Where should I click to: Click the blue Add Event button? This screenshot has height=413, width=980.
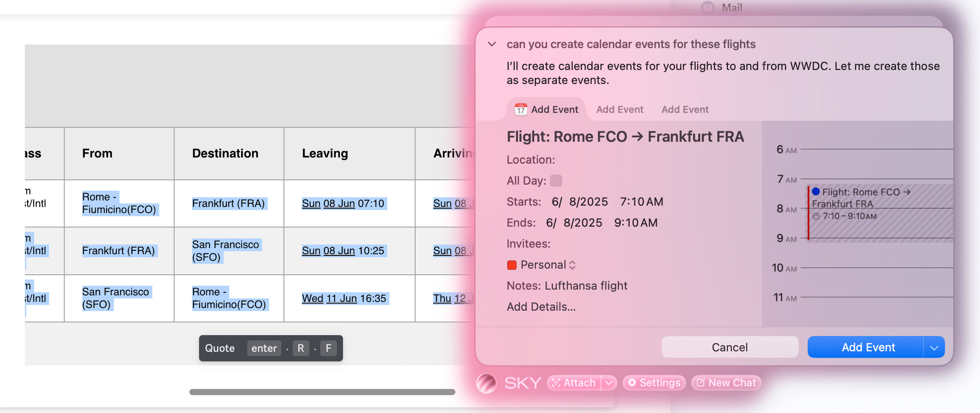click(x=865, y=347)
